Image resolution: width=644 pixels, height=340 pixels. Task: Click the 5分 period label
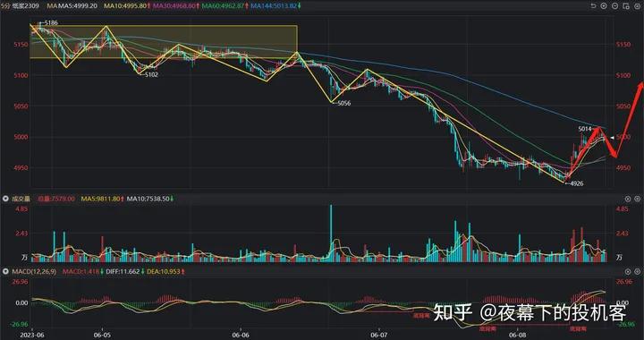click(5, 6)
